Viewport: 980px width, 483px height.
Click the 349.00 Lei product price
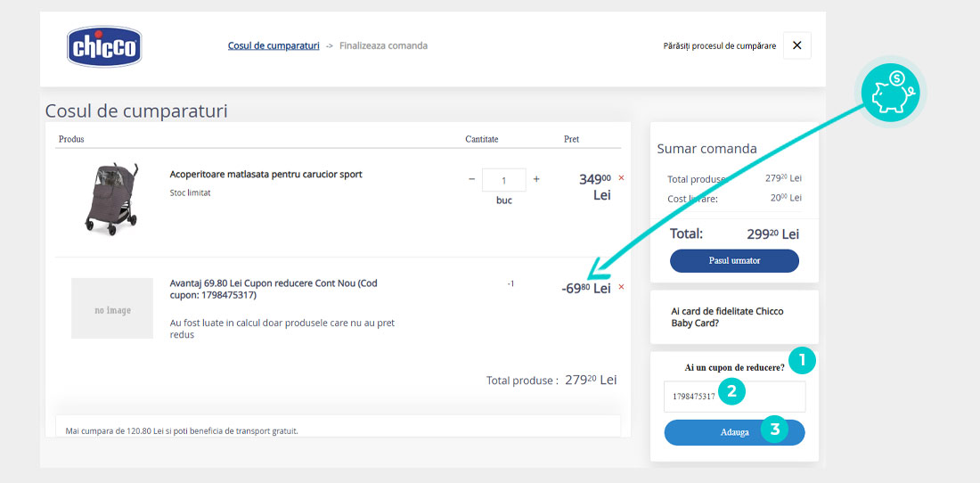point(595,187)
